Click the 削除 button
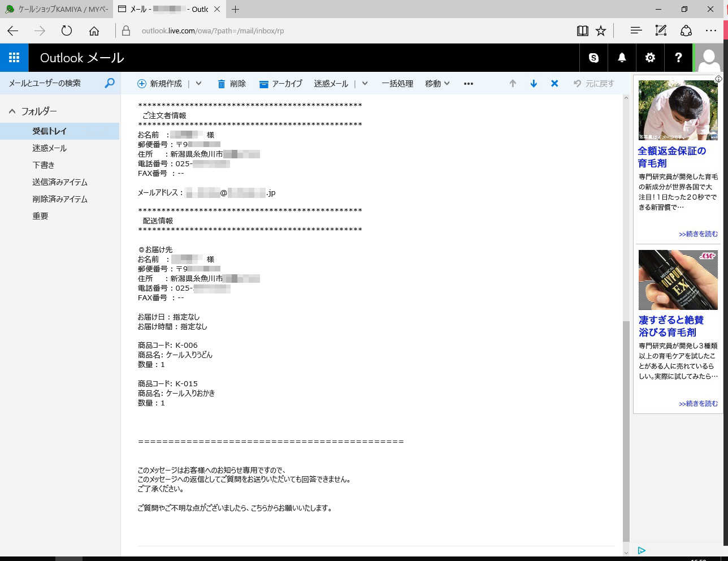728x561 pixels. [232, 84]
